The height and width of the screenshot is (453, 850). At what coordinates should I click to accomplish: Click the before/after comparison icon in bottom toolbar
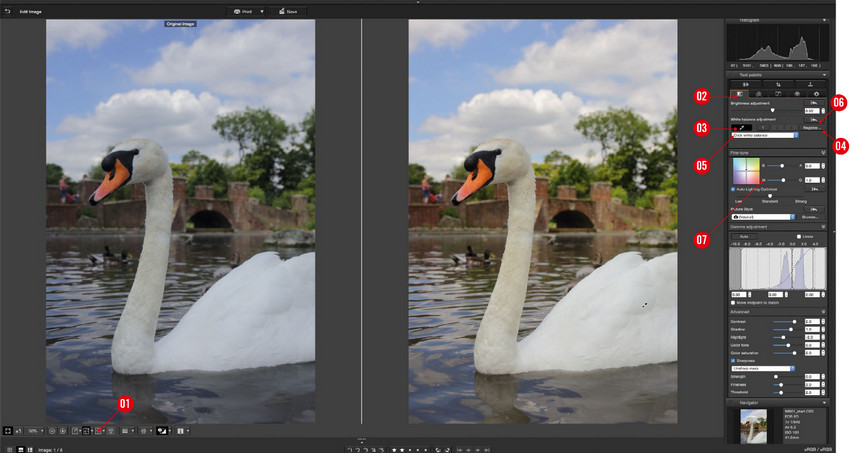86,431
